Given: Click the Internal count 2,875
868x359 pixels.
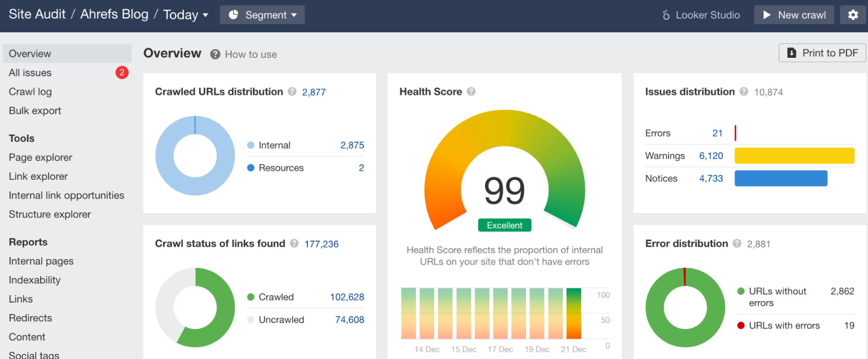Looking at the screenshot, I should [x=352, y=145].
